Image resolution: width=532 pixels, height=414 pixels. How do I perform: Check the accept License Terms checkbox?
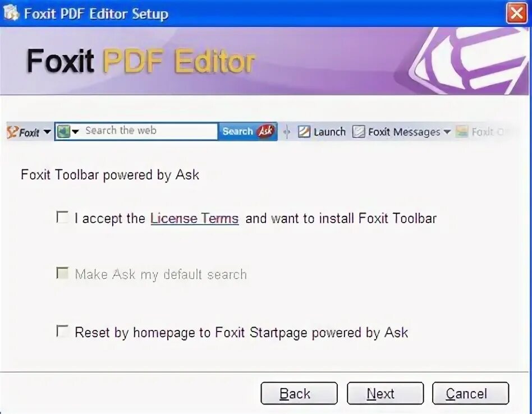(x=62, y=217)
